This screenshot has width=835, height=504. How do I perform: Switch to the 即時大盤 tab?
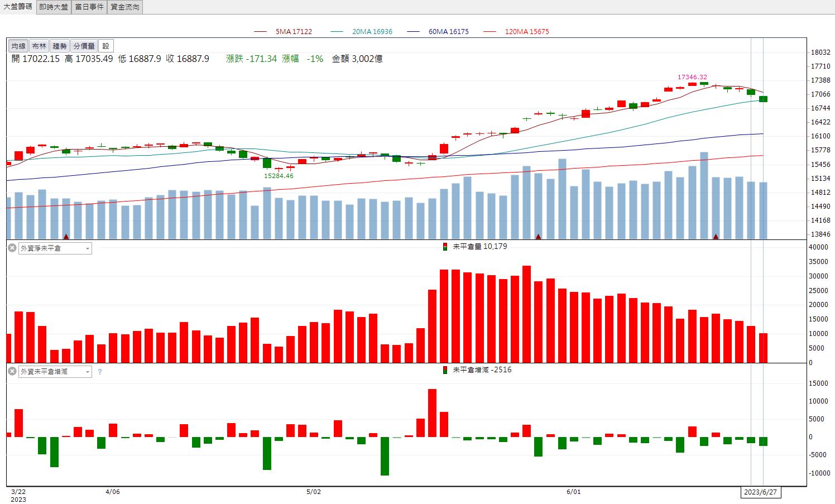click(x=54, y=7)
